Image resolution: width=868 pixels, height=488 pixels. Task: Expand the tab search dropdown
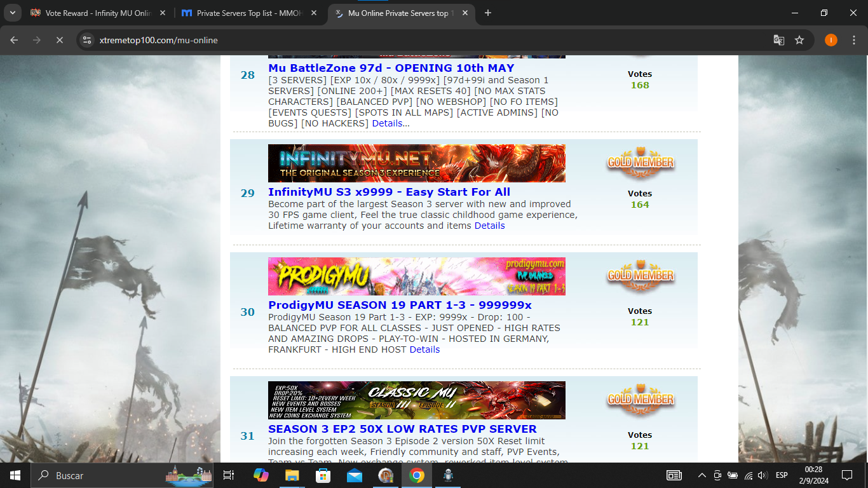[x=13, y=13]
